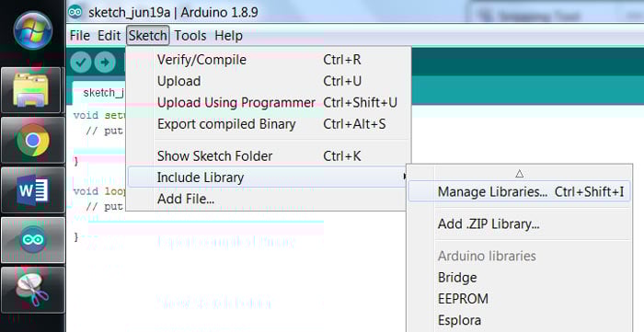Open the Help menu

(228, 36)
